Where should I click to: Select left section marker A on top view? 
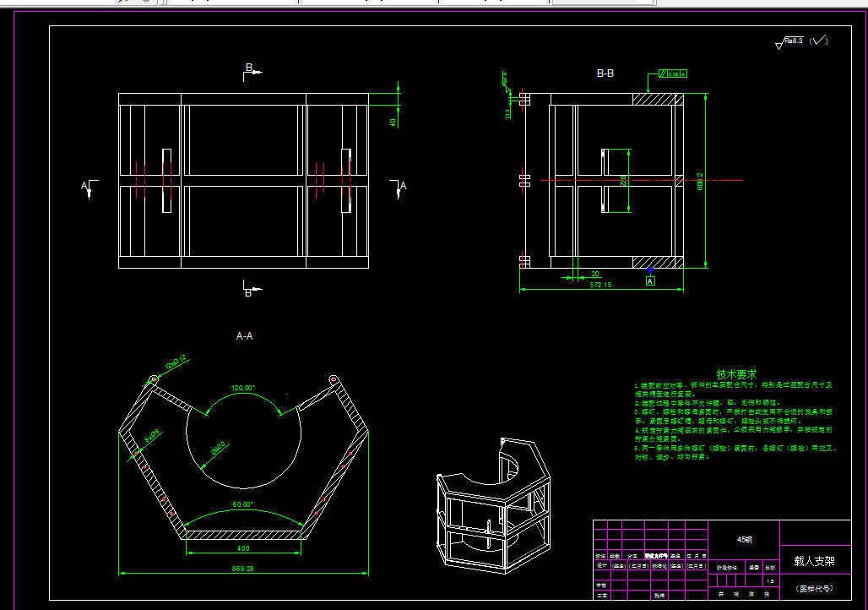coord(89,188)
